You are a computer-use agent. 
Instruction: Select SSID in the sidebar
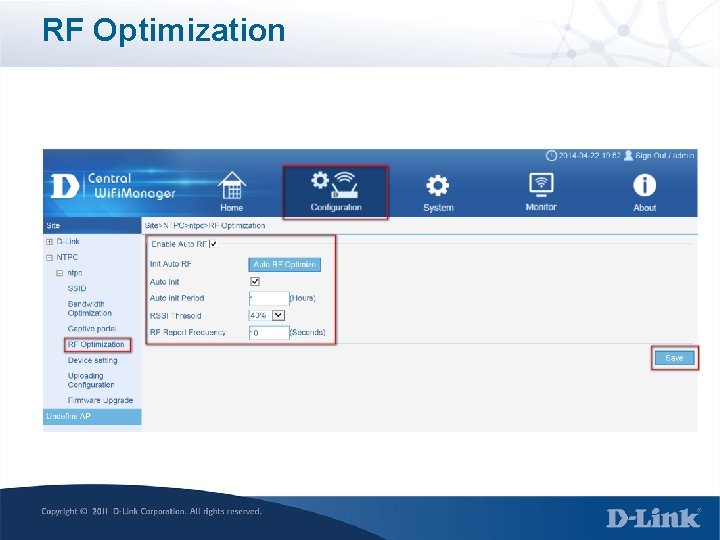coord(77,288)
